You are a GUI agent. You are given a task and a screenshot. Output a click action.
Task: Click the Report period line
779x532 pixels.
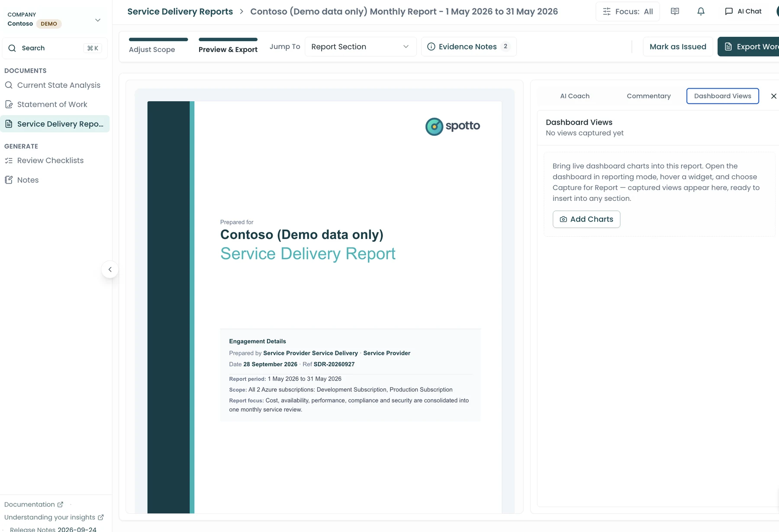tap(285, 379)
